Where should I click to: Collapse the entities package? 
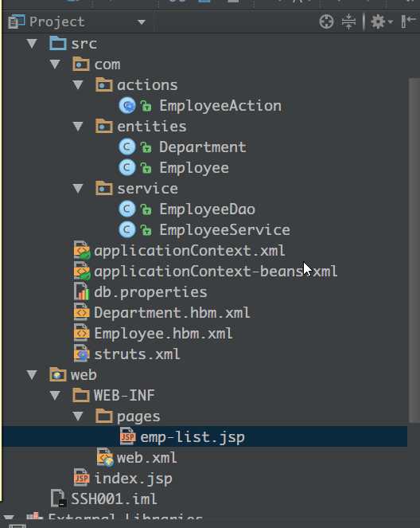pos(78,127)
